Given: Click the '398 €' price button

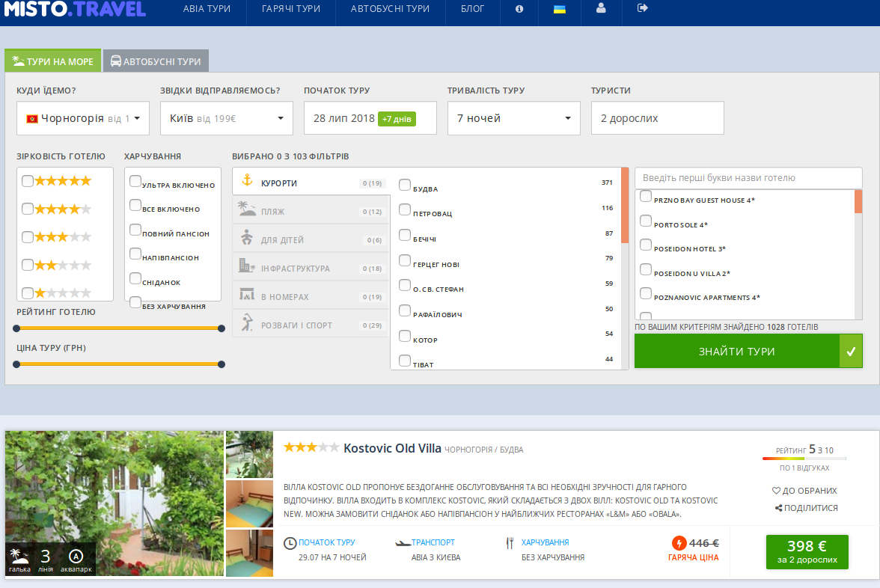Looking at the screenshot, I should pyautogui.click(x=807, y=551).
